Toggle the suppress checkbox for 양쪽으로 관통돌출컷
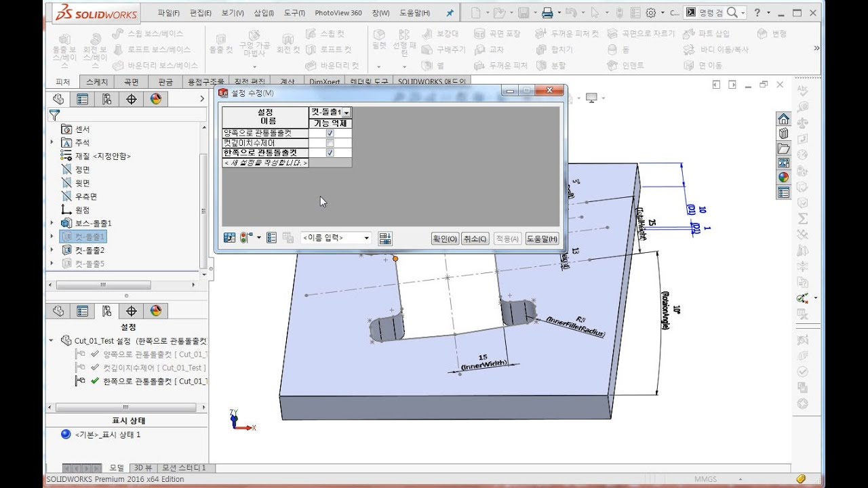Screen dimensions: 868x488 click(x=330, y=134)
